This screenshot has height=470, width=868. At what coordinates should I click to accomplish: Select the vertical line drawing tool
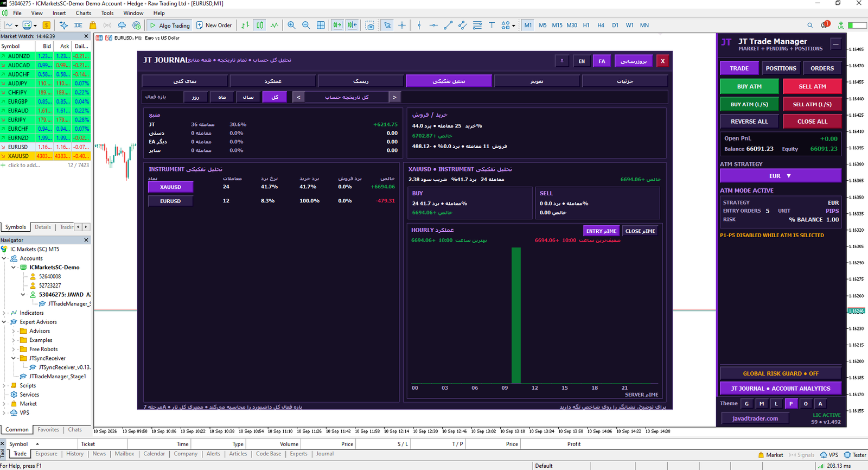[x=419, y=25]
